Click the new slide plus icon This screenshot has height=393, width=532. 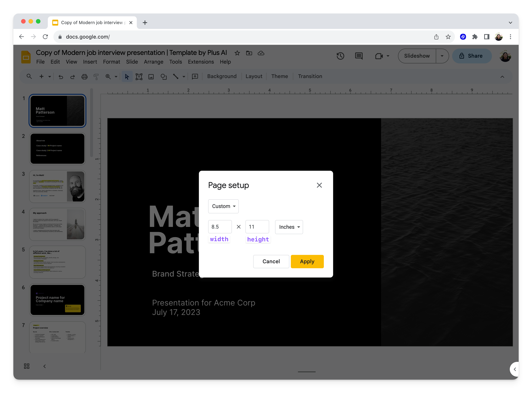click(41, 76)
